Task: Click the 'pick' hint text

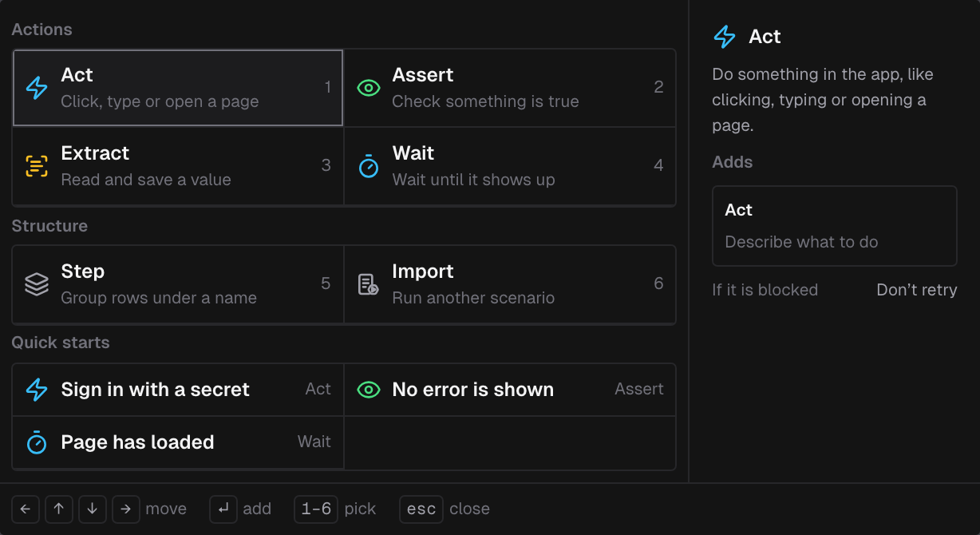Action: coord(360,509)
